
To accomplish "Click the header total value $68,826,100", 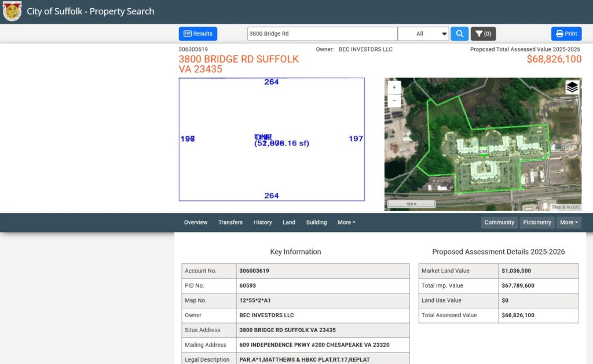I will pos(554,59).
